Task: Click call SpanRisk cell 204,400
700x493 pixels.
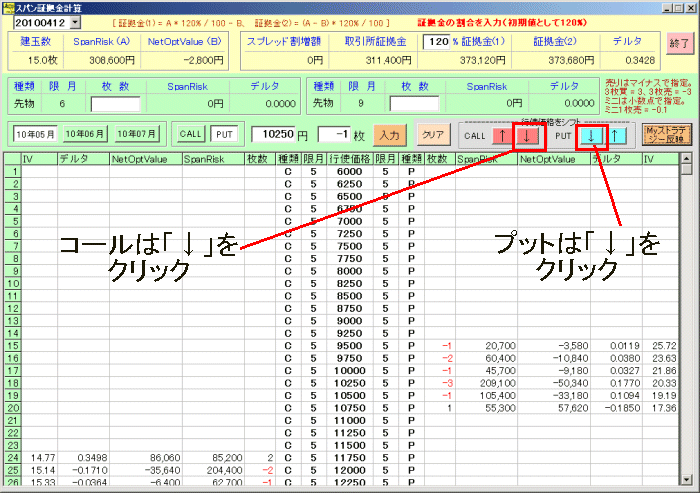Action: click(213, 470)
